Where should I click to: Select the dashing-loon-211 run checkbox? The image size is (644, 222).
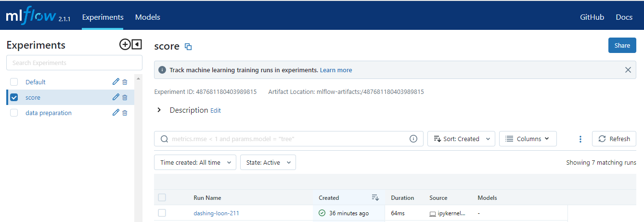point(162,213)
